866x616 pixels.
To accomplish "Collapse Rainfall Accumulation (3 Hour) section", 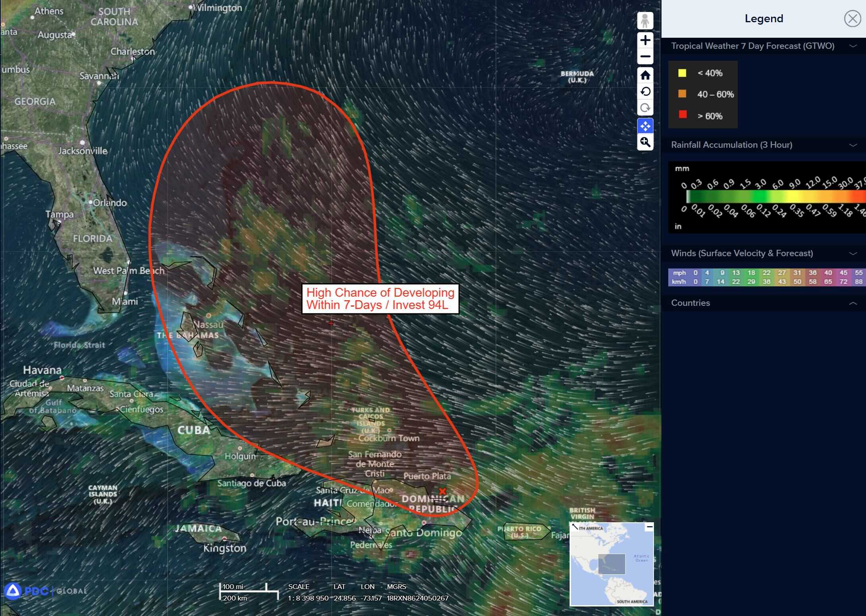I will point(852,145).
